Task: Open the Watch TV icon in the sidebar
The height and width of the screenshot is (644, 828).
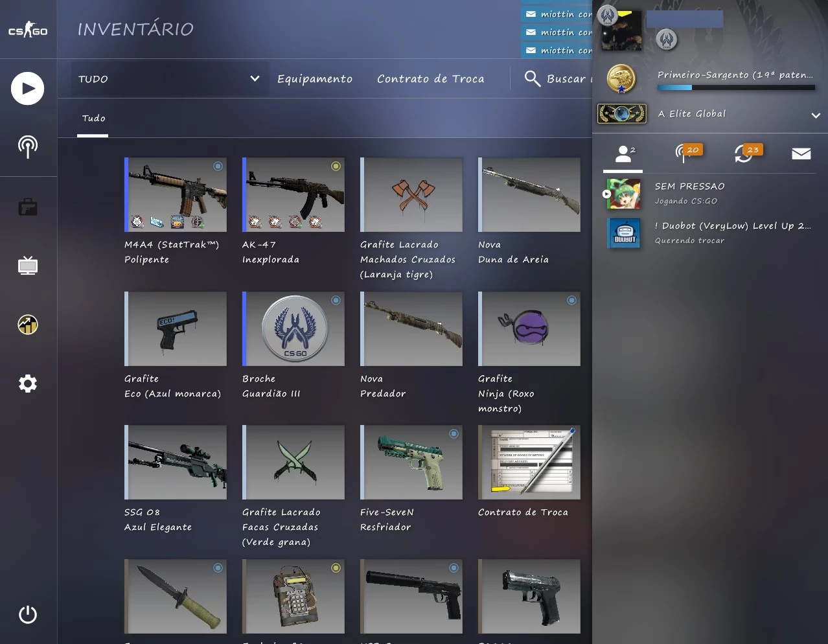Action: point(28,266)
